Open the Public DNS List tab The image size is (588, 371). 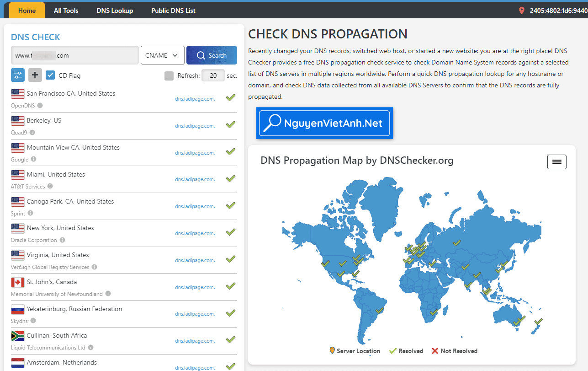tap(173, 11)
